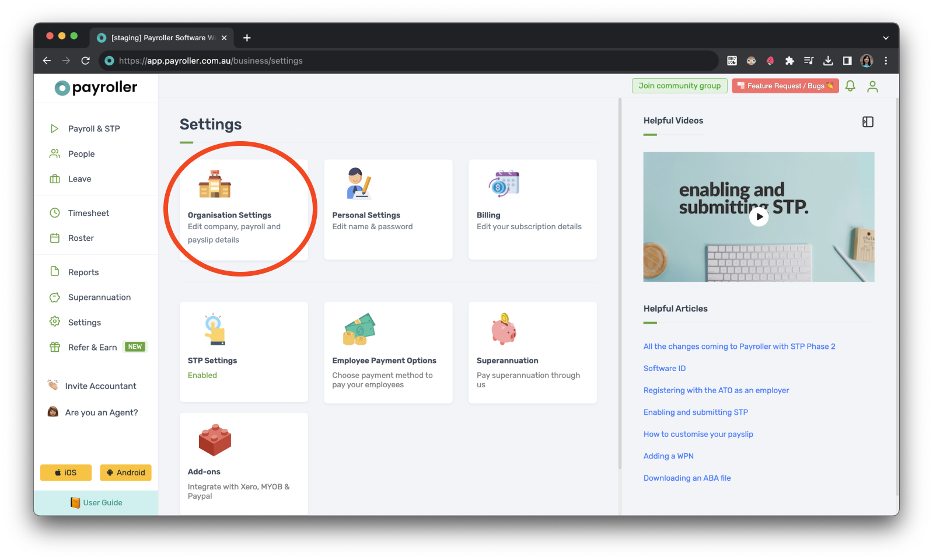
Task: Open a new browser tab
Action: pos(247,38)
